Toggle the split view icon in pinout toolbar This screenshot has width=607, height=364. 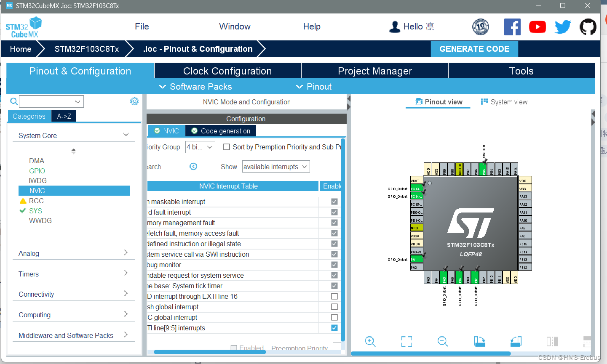click(552, 341)
